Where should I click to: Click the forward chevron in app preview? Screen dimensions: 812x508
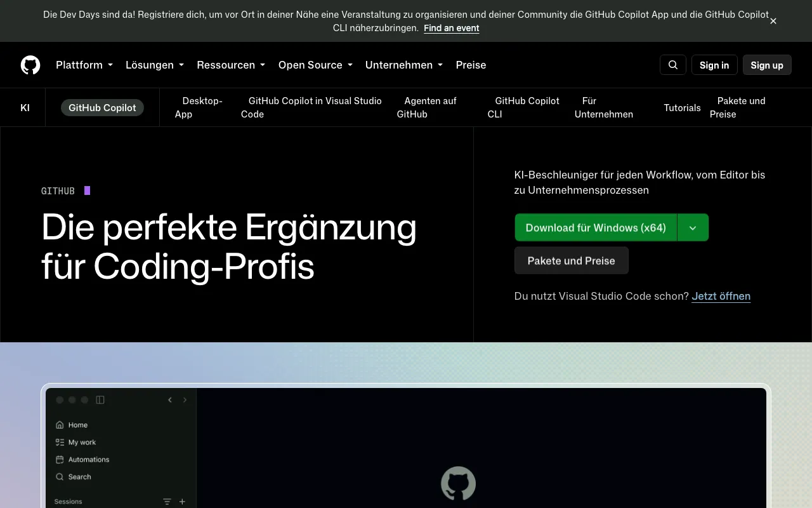185,400
